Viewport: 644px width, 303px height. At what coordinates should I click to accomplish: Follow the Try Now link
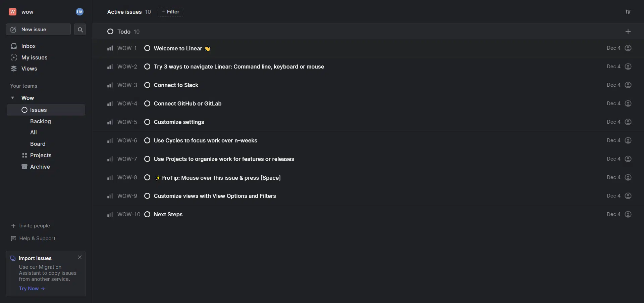click(x=32, y=289)
